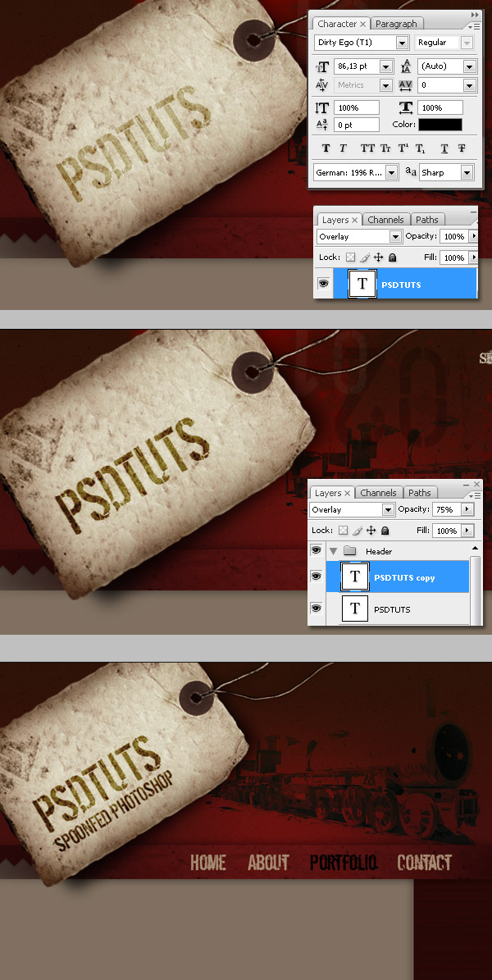Click Lock all in the 75% opacity Layers panel
Image resolution: width=492 pixels, height=980 pixels.
(x=385, y=530)
